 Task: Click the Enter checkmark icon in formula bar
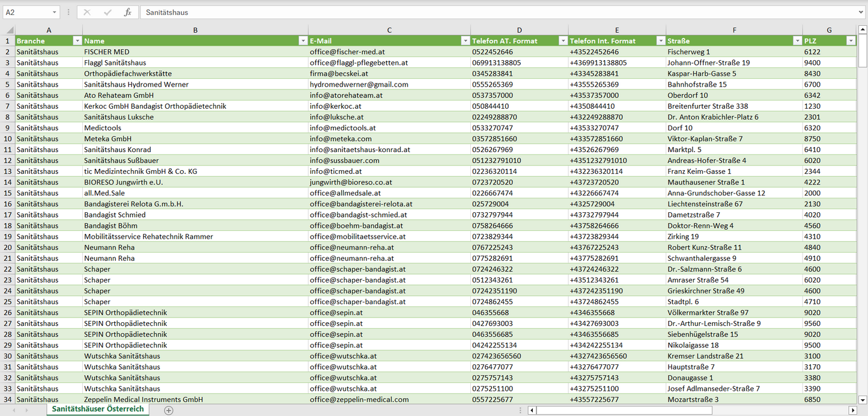pyautogui.click(x=108, y=12)
